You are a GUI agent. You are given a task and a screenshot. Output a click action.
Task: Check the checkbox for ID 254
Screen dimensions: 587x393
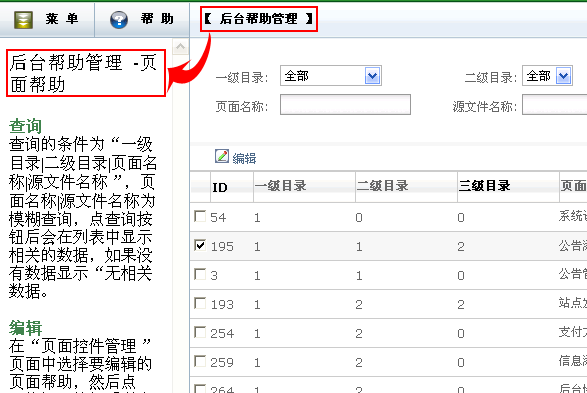coord(200,332)
